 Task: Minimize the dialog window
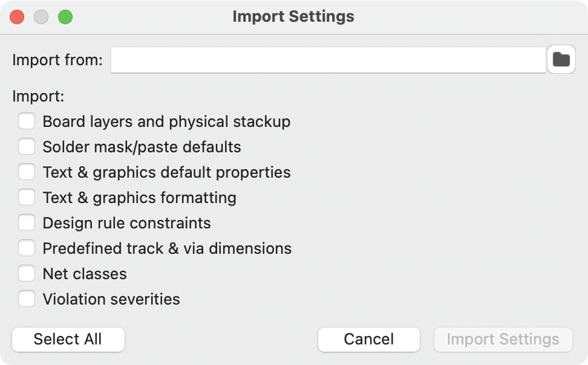(42, 16)
